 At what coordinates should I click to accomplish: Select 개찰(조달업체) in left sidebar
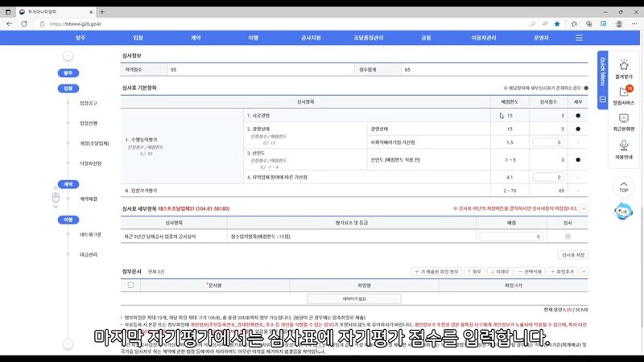94,143
